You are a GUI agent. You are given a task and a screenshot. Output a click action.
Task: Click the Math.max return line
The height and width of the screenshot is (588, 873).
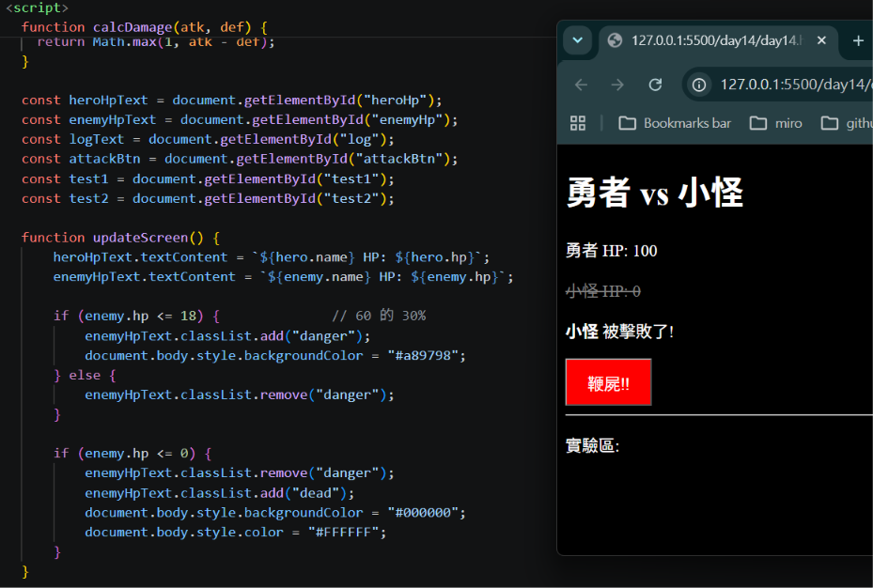156,42
